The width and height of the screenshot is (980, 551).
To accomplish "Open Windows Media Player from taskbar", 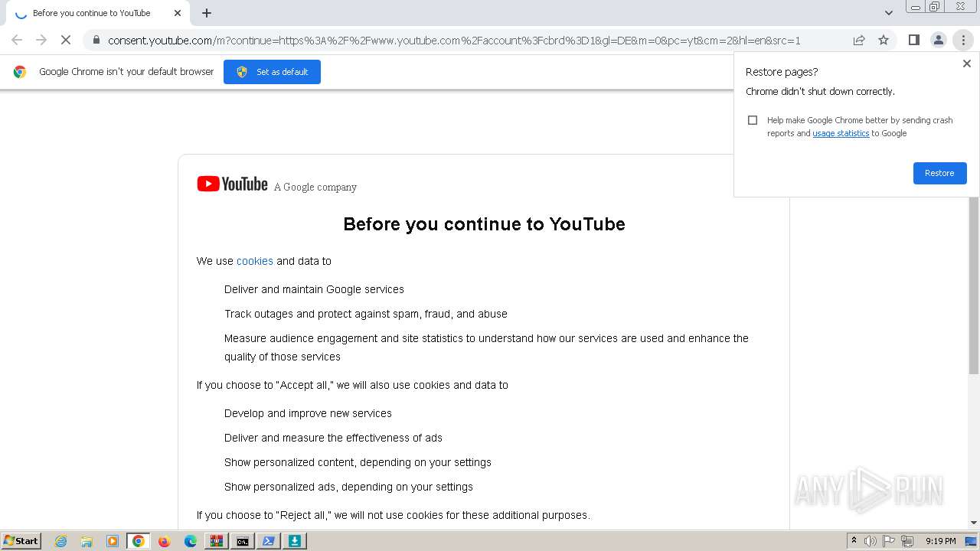I will pos(113,541).
